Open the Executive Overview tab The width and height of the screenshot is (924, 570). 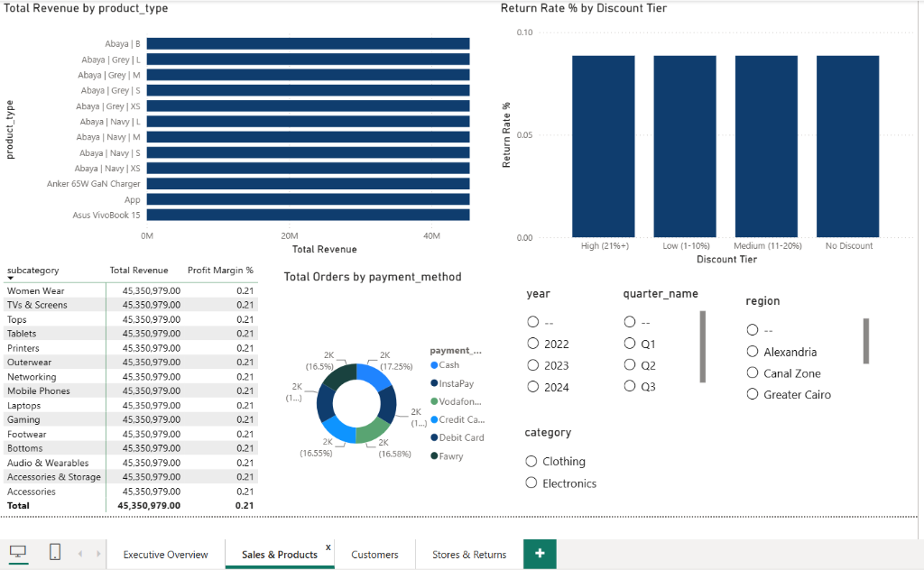(x=166, y=555)
